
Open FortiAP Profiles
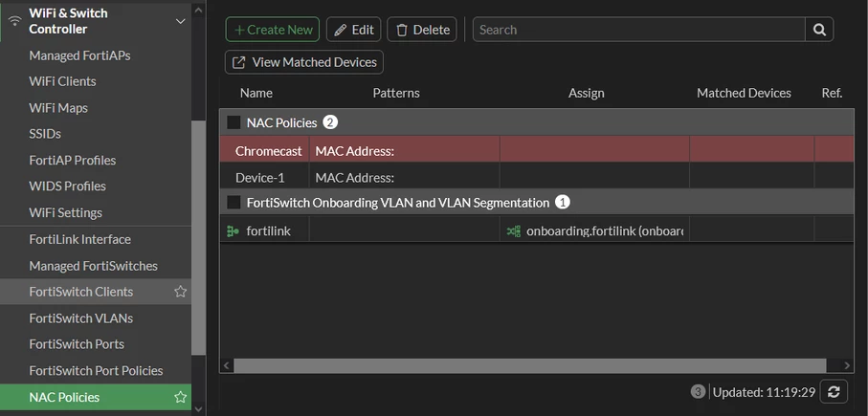click(x=73, y=161)
